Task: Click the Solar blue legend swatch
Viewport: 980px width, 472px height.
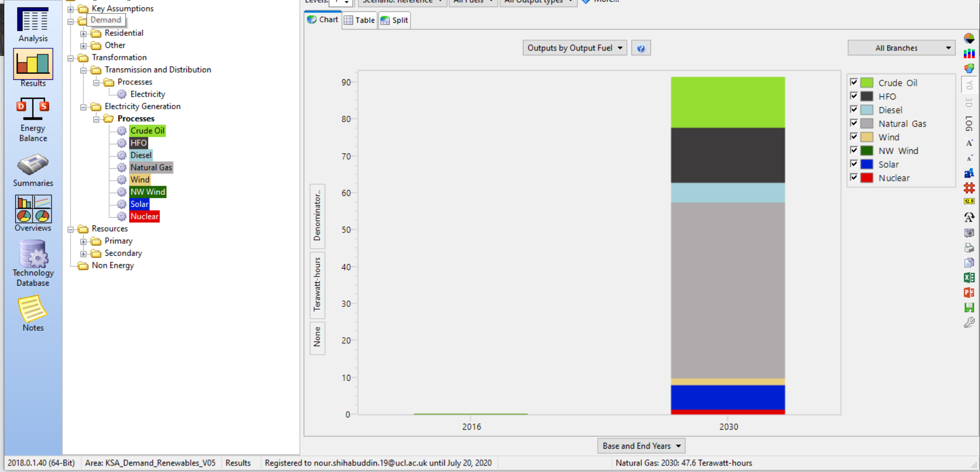Action: point(867,164)
